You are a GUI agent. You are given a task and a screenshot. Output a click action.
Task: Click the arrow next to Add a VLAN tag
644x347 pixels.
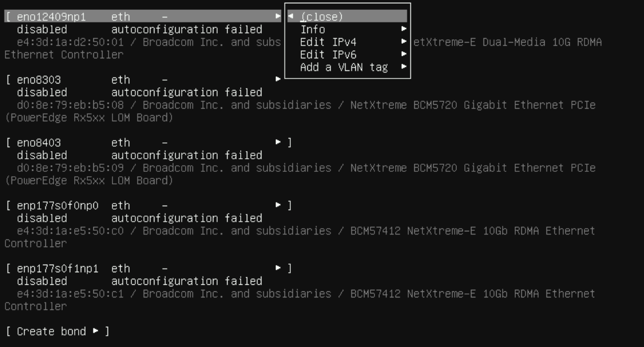pos(404,67)
